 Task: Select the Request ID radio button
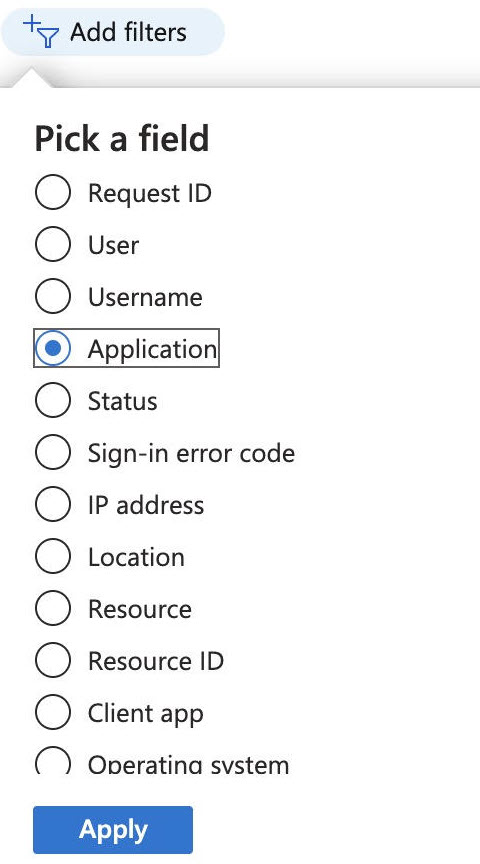tap(52, 193)
